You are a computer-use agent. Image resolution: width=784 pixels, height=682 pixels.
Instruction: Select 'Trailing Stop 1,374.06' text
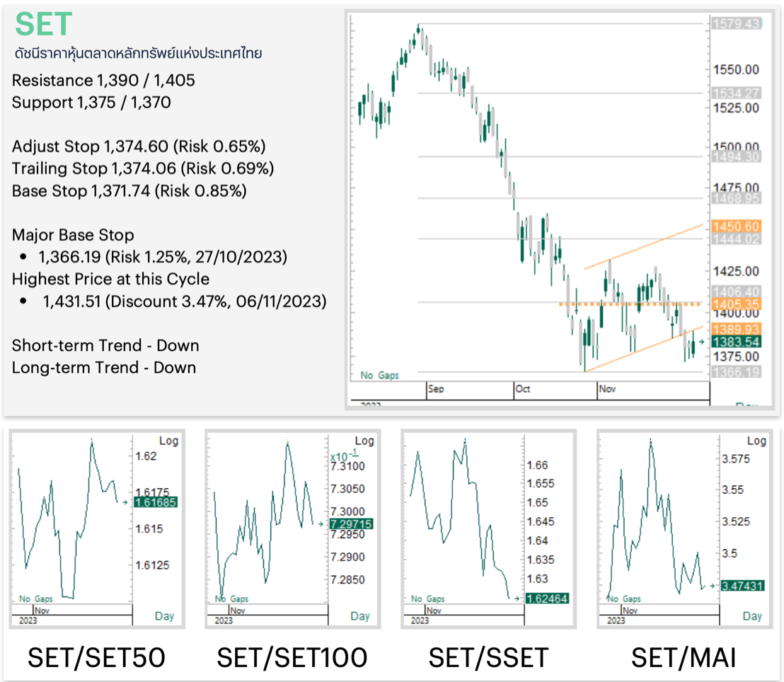coord(94,168)
